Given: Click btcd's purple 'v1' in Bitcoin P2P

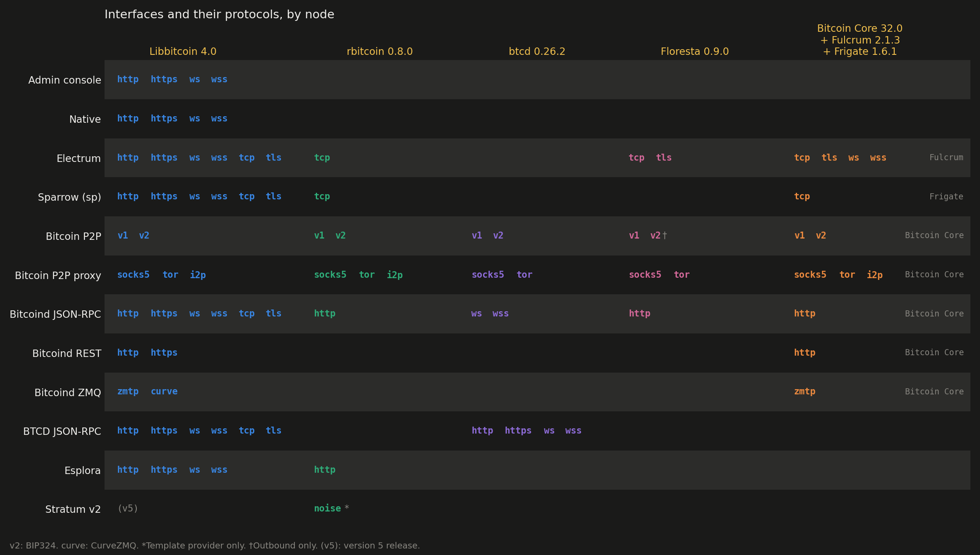Looking at the screenshot, I should pyautogui.click(x=477, y=235).
